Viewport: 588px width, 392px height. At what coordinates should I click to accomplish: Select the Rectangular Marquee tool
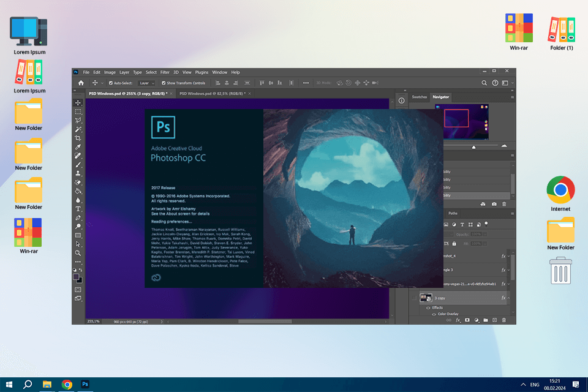(78, 112)
